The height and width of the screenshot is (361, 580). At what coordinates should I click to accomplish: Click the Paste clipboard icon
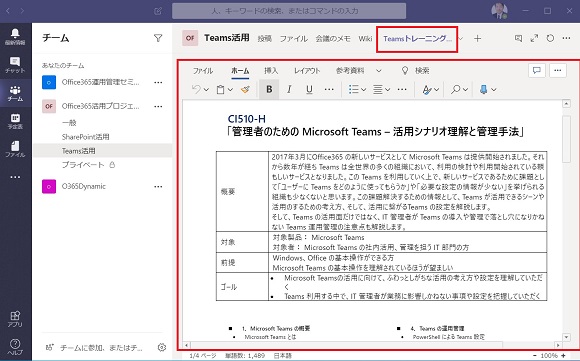pos(220,89)
